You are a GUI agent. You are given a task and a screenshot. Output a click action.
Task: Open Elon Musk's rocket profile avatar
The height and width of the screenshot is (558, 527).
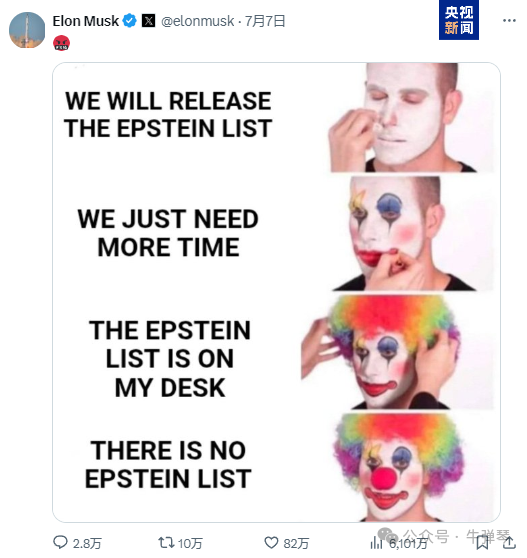27,30
